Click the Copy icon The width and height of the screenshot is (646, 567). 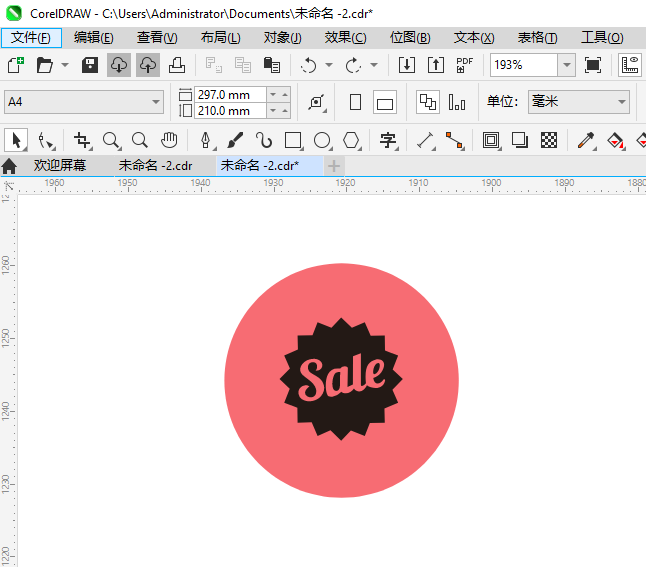point(243,65)
